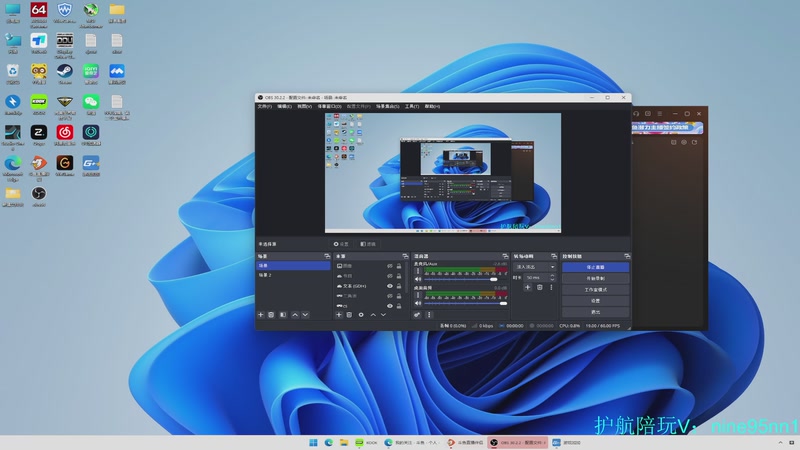
Task: Open the 编辑(E) menu
Action: point(284,106)
